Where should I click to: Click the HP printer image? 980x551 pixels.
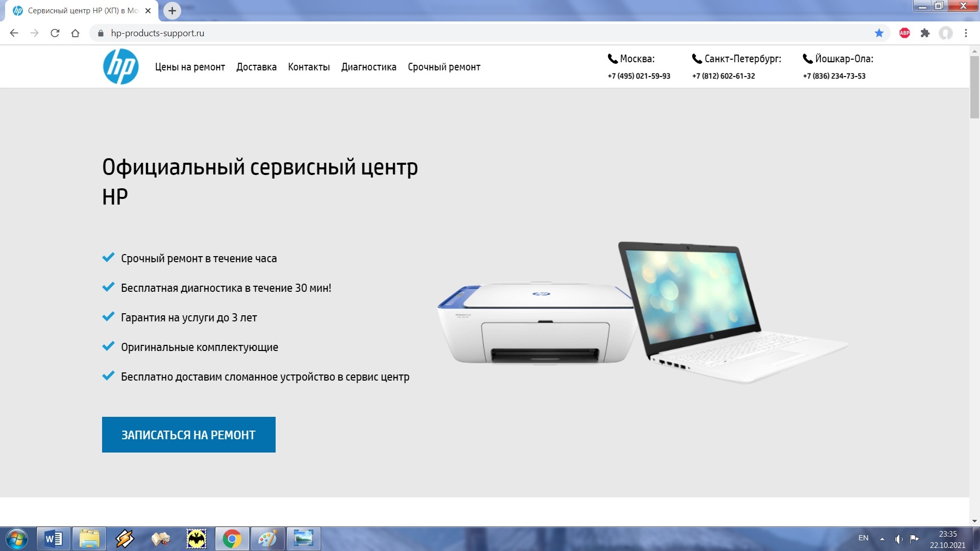pyautogui.click(x=536, y=322)
